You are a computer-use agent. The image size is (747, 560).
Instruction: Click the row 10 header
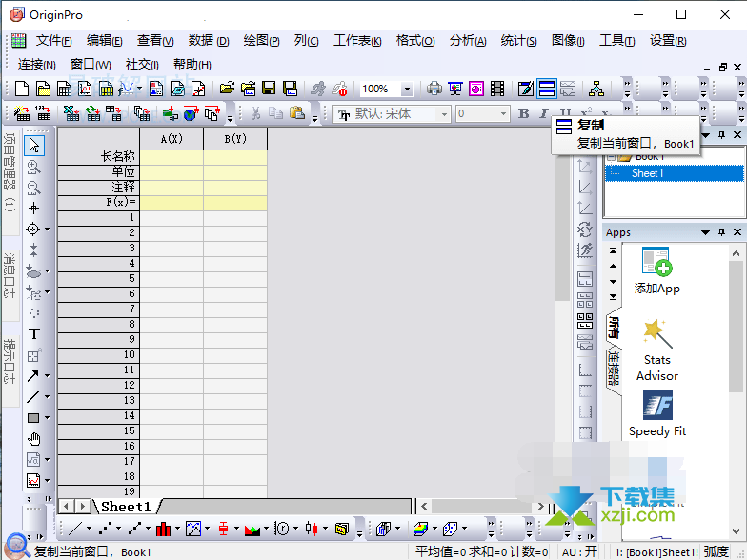[x=99, y=354]
